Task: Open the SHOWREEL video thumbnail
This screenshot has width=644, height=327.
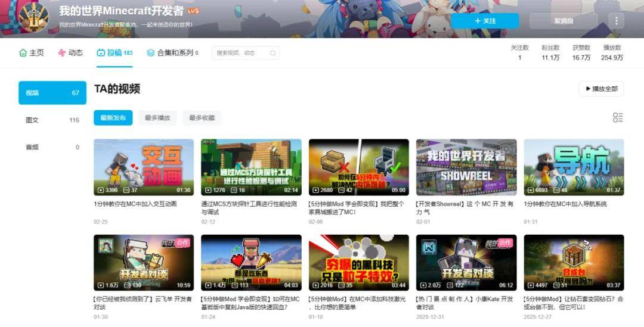Action: (466, 167)
